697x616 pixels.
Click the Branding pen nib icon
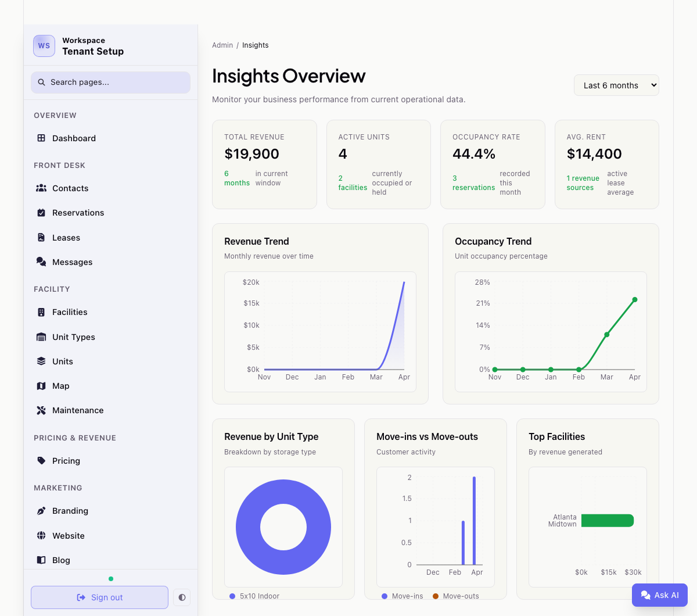[41, 511]
